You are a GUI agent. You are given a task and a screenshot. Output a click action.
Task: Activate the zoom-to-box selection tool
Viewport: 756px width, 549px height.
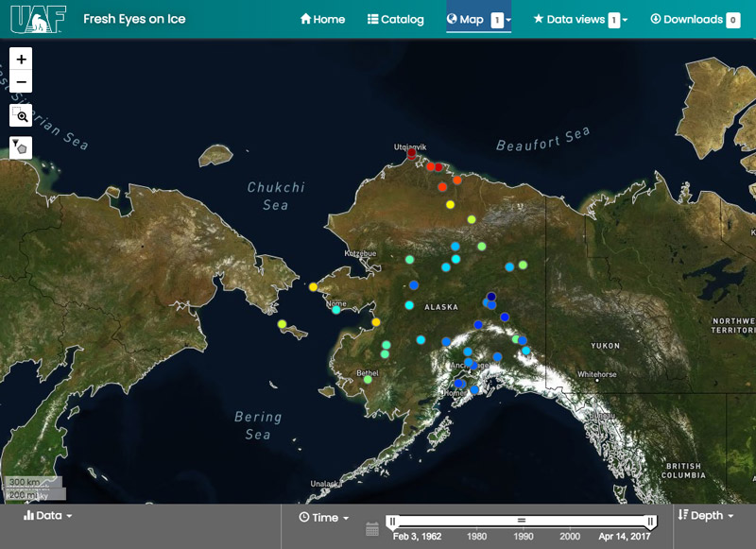click(21, 115)
